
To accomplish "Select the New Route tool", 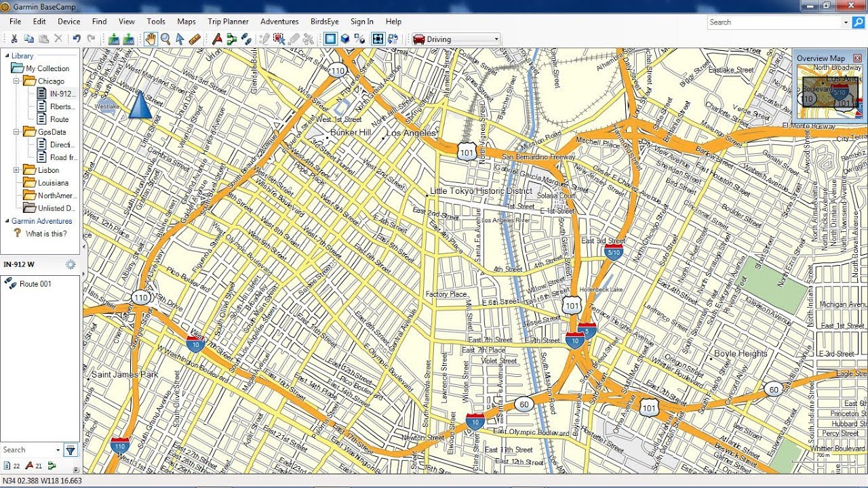I will [231, 39].
